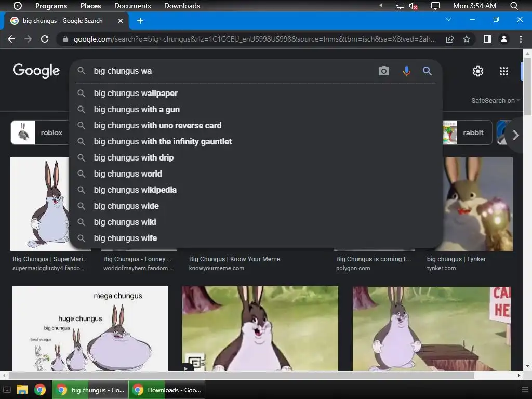Screen dimensions: 532x399
Task: Go forward to the next page
Action: coord(28,39)
